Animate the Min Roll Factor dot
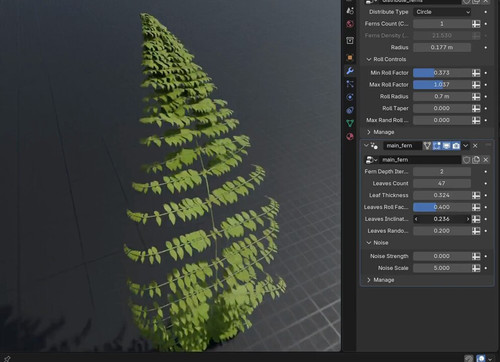The image size is (500, 362). click(486, 73)
